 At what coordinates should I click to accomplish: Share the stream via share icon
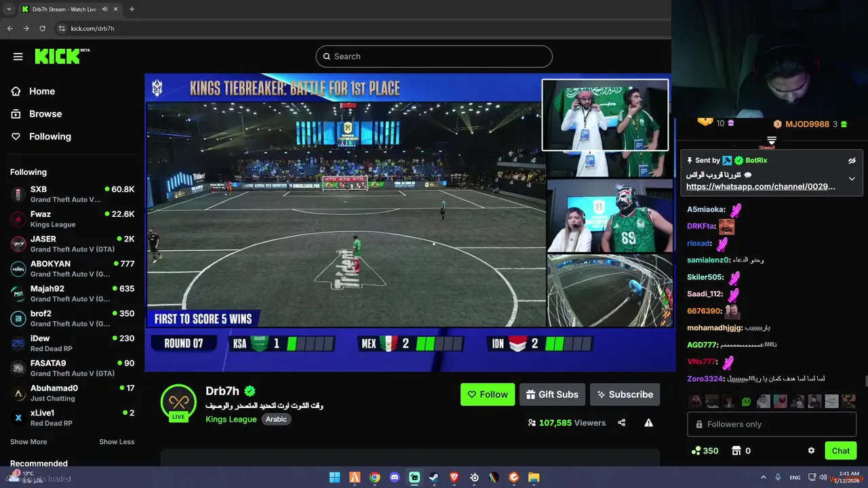621,423
